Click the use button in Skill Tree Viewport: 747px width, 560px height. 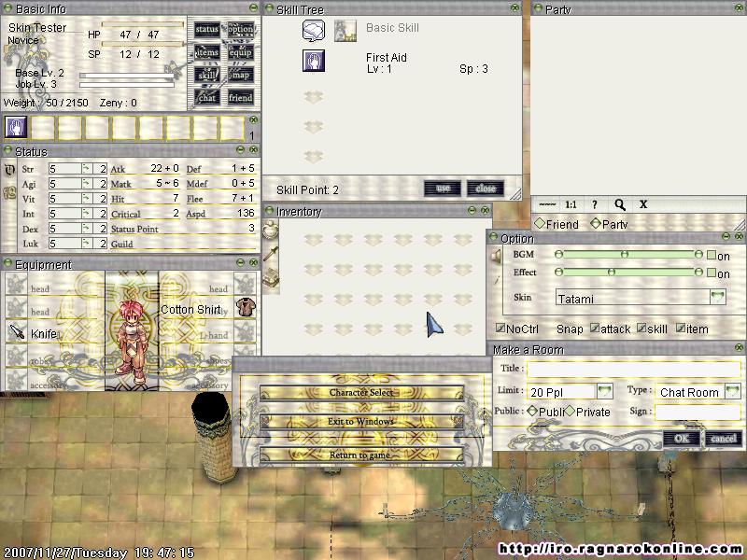(443, 189)
